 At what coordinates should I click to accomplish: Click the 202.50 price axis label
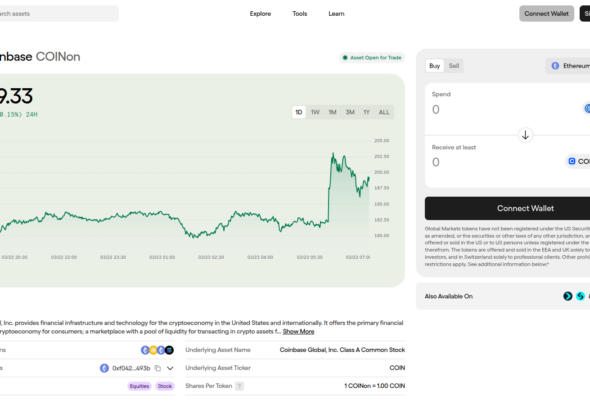(x=382, y=156)
